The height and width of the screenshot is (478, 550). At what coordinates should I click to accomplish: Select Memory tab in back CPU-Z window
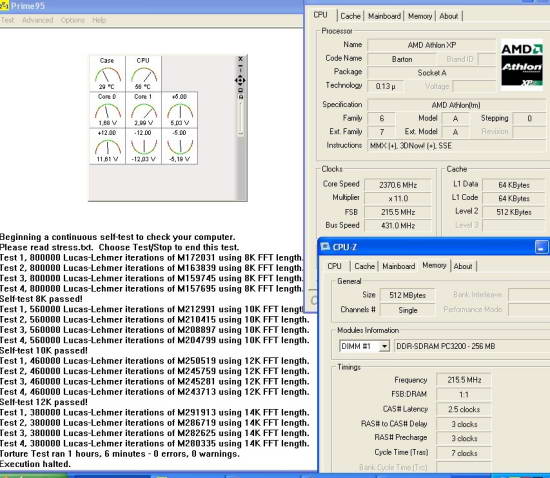tap(420, 16)
